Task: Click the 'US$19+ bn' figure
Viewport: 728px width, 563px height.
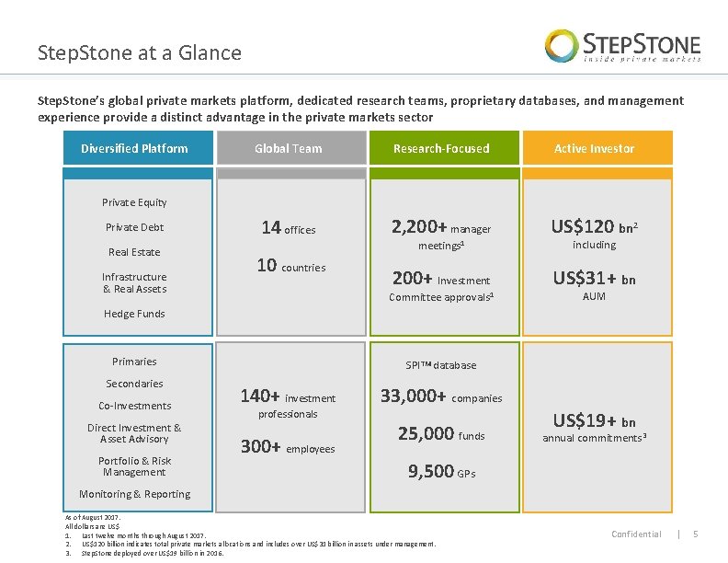Action: click(x=595, y=420)
